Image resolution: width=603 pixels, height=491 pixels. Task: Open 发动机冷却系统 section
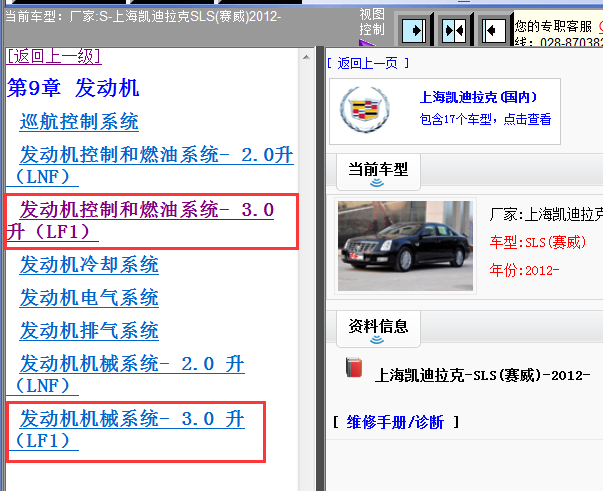[x=89, y=265]
